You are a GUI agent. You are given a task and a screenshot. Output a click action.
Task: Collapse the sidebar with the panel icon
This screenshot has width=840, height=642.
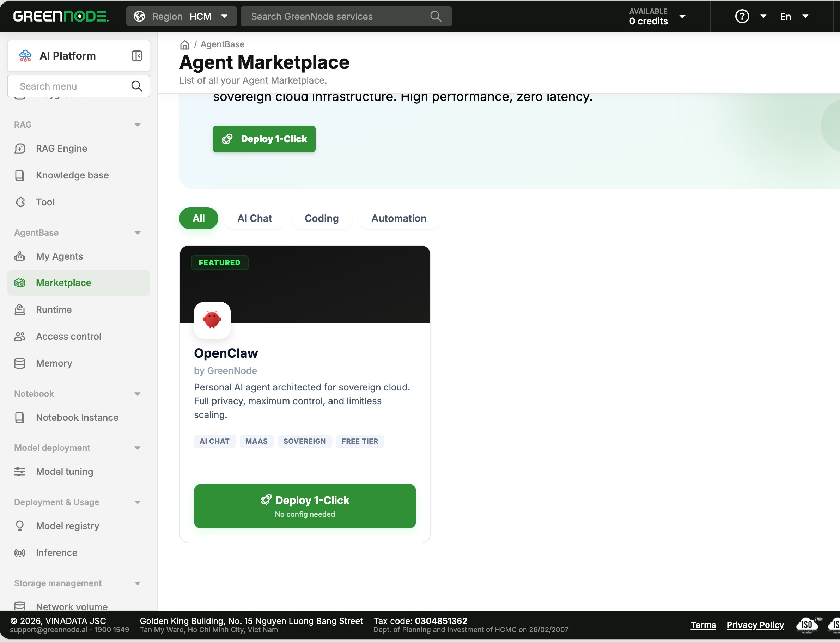pyautogui.click(x=137, y=56)
